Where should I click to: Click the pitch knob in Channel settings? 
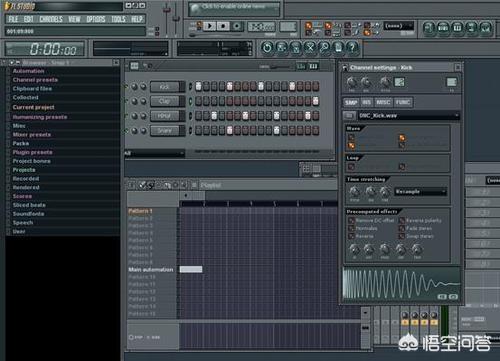(385, 82)
